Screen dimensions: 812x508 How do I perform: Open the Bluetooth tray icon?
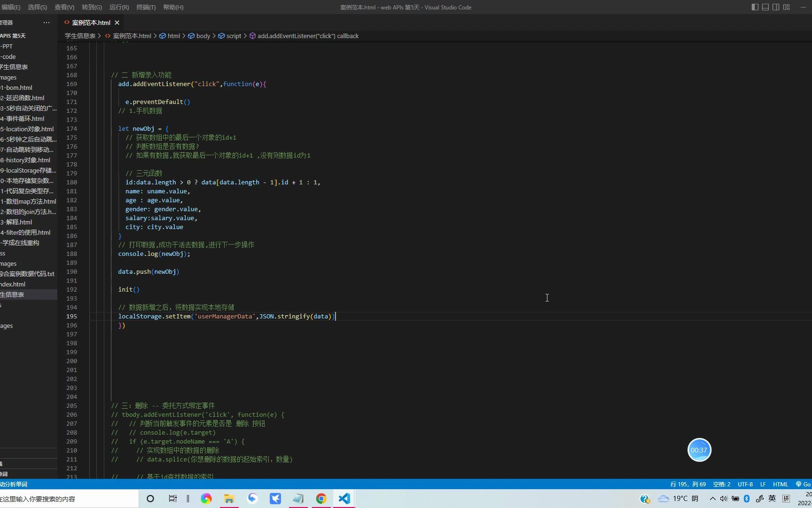[747, 499]
